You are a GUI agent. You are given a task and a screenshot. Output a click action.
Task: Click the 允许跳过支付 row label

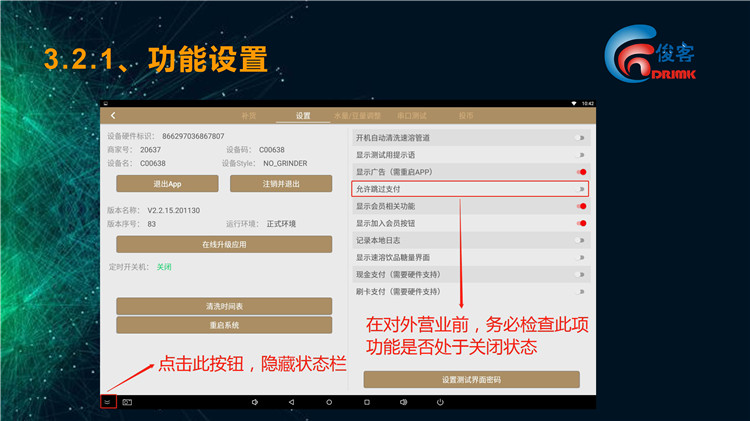[x=378, y=189]
